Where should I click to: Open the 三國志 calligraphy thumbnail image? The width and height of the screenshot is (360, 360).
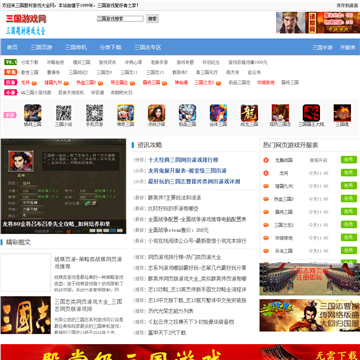26,315
